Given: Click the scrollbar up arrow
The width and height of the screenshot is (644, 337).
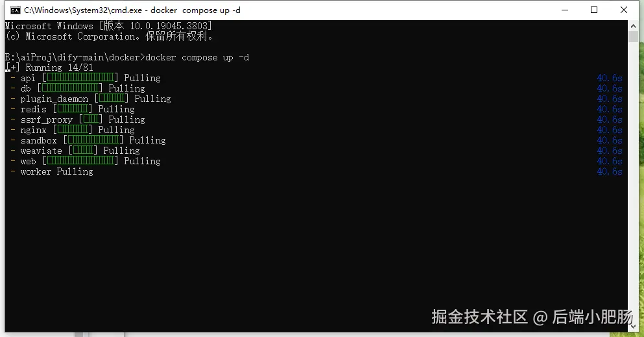Looking at the screenshot, I should tap(633, 26).
